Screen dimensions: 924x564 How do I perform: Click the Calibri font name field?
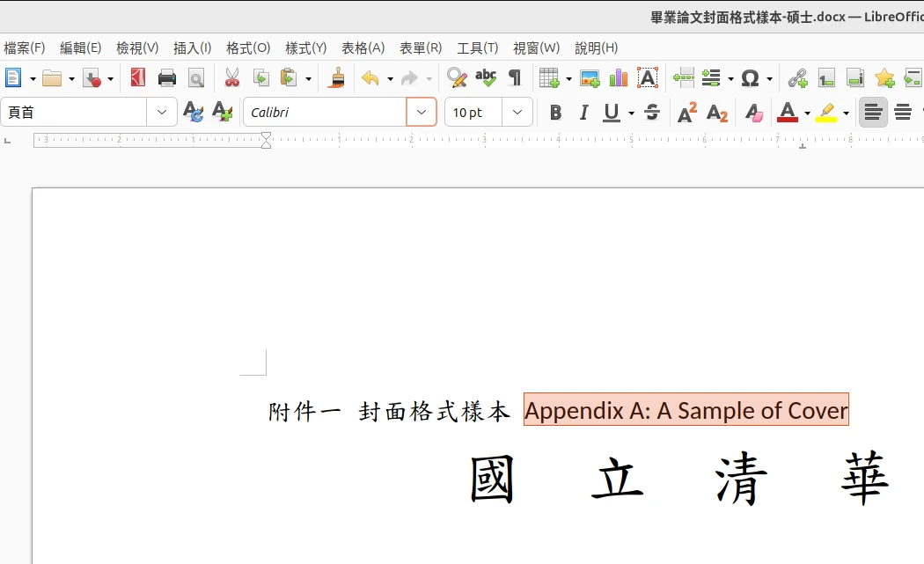(325, 112)
